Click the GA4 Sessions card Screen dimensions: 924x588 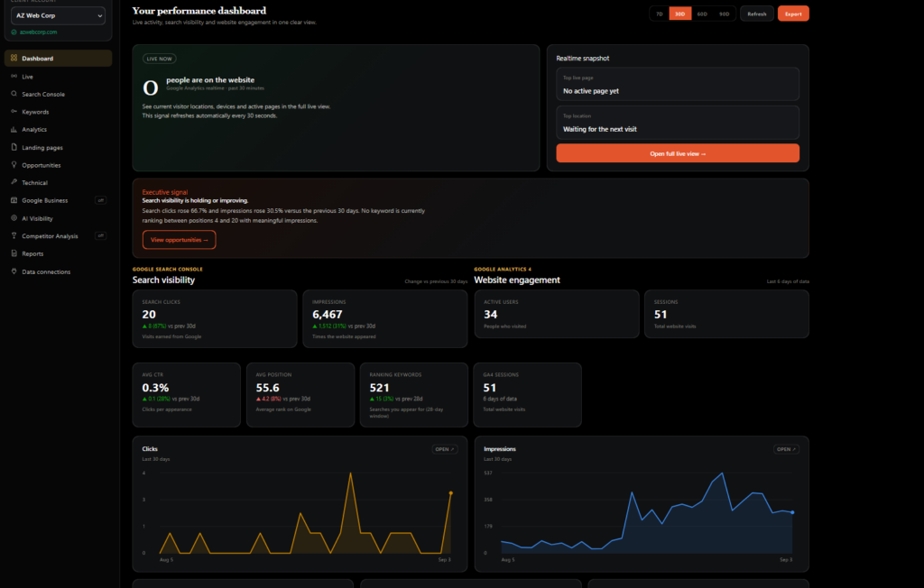point(527,395)
